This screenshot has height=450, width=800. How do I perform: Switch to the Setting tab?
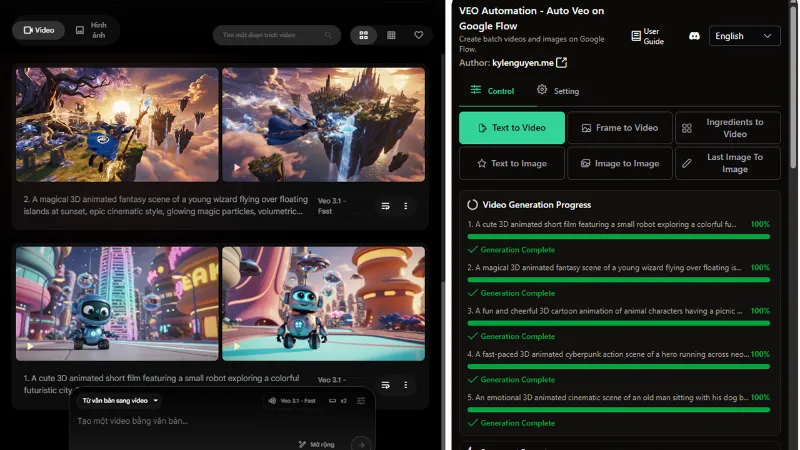pyautogui.click(x=558, y=91)
